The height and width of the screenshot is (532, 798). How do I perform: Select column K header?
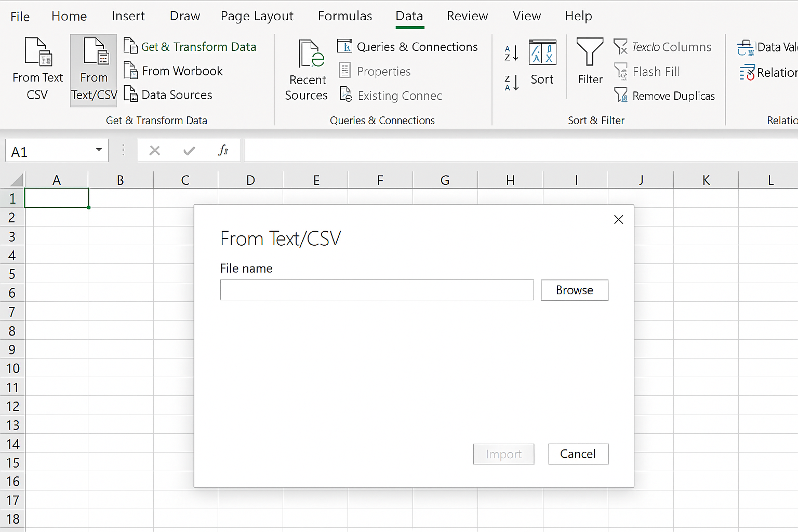706,180
